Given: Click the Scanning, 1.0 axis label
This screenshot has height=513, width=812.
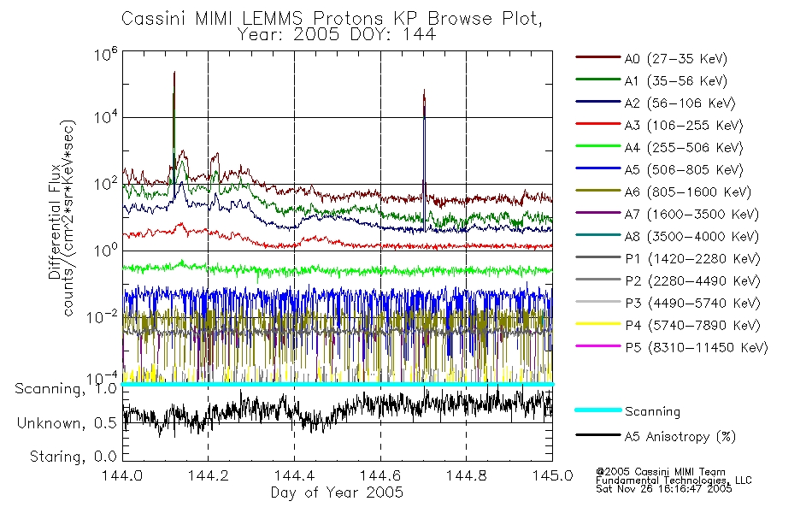Looking at the screenshot, I should (x=66, y=389).
